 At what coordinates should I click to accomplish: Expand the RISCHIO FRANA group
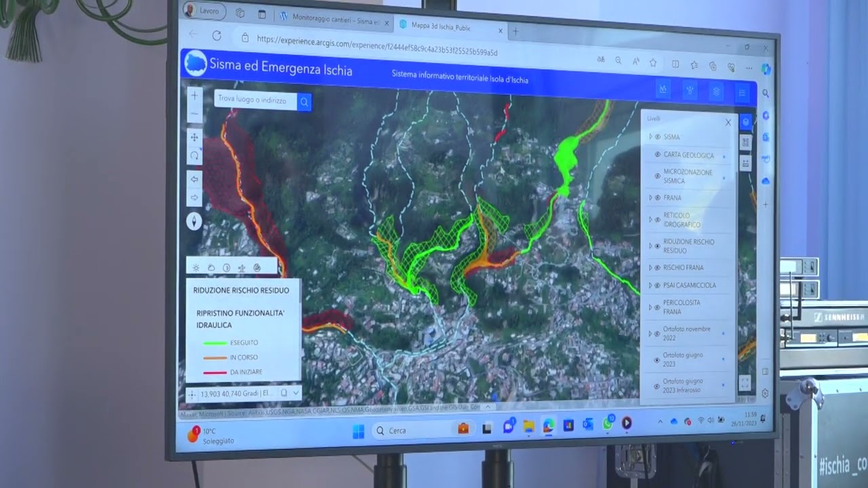click(650, 268)
